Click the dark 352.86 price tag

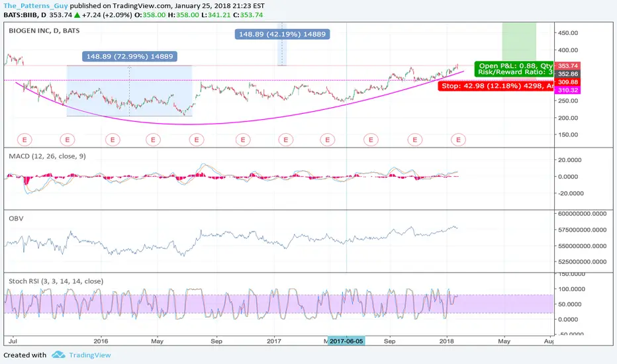(x=567, y=74)
